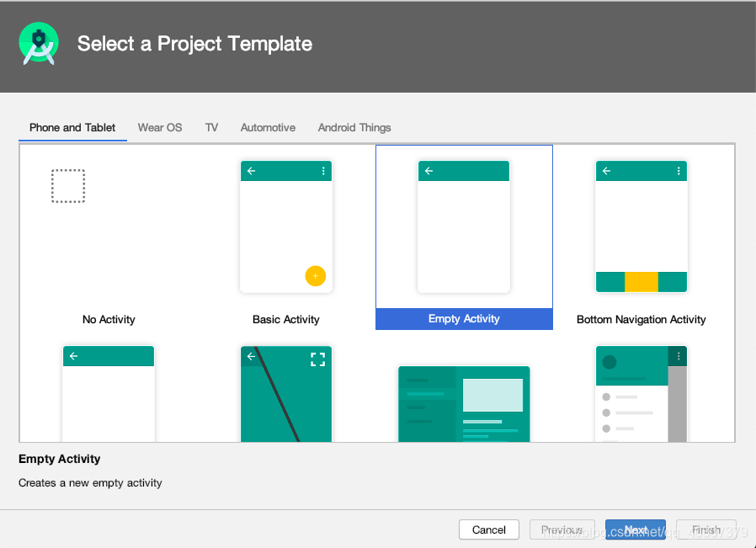Click the Bottom Navigation Activity label
756x548 pixels.
[642, 320]
